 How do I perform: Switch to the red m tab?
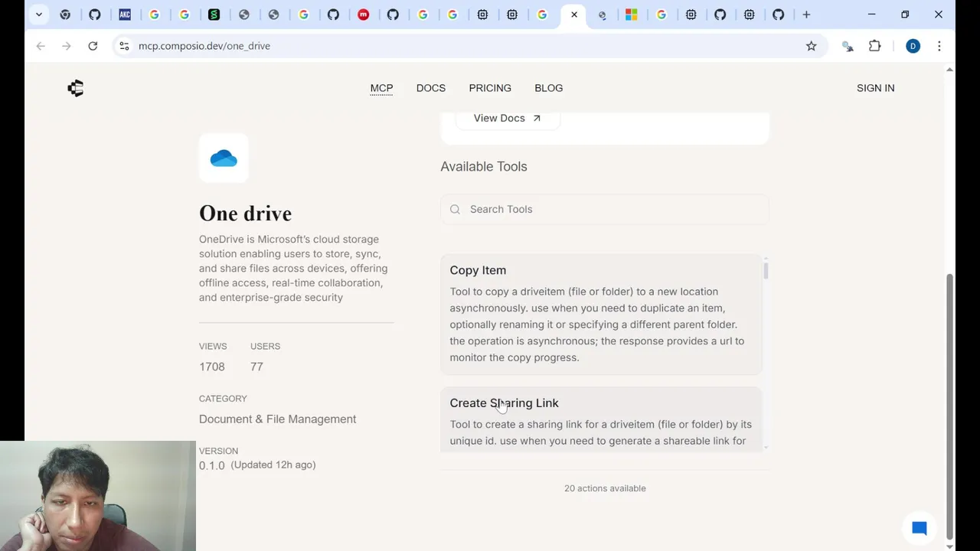tap(363, 15)
